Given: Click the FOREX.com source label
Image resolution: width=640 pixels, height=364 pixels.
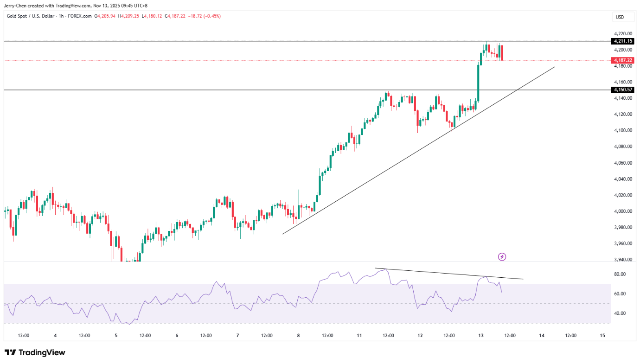Looking at the screenshot, I should click(x=78, y=16).
